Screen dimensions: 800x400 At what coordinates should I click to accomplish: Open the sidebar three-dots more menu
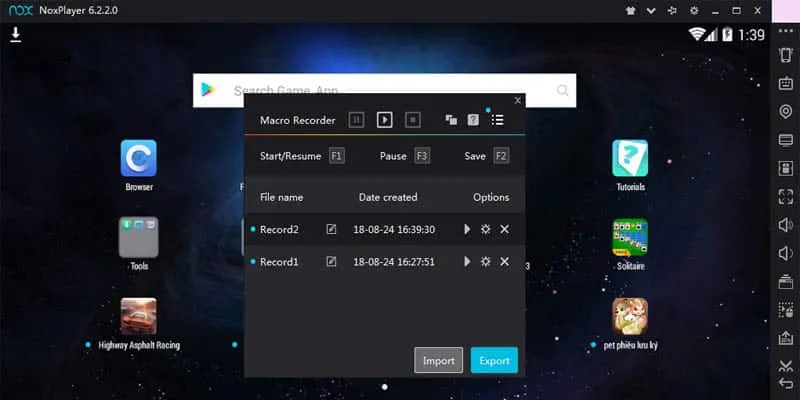point(786,31)
